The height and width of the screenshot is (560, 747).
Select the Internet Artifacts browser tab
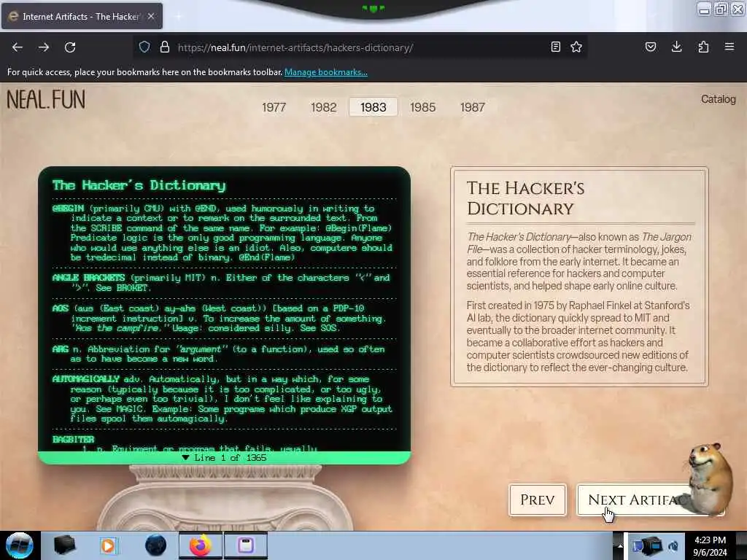[x=82, y=16]
